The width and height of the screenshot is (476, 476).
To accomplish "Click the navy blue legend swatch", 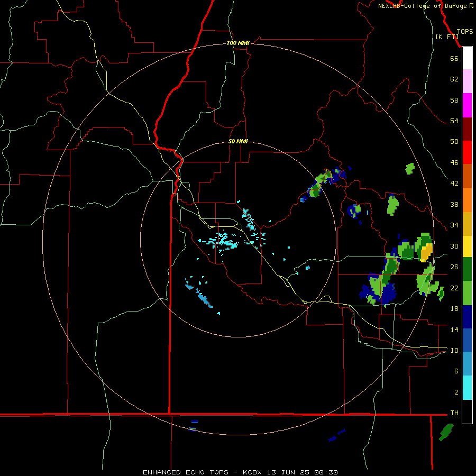I will pyautogui.click(x=467, y=317).
